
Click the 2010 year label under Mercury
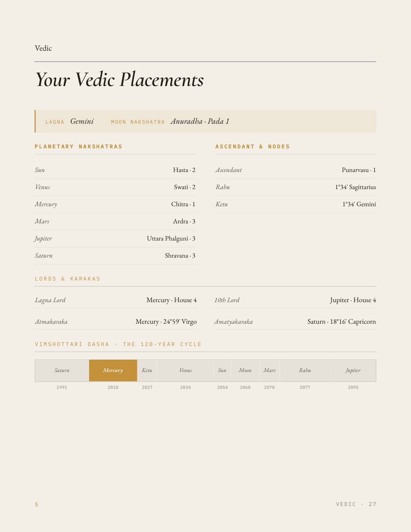pos(113,387)
